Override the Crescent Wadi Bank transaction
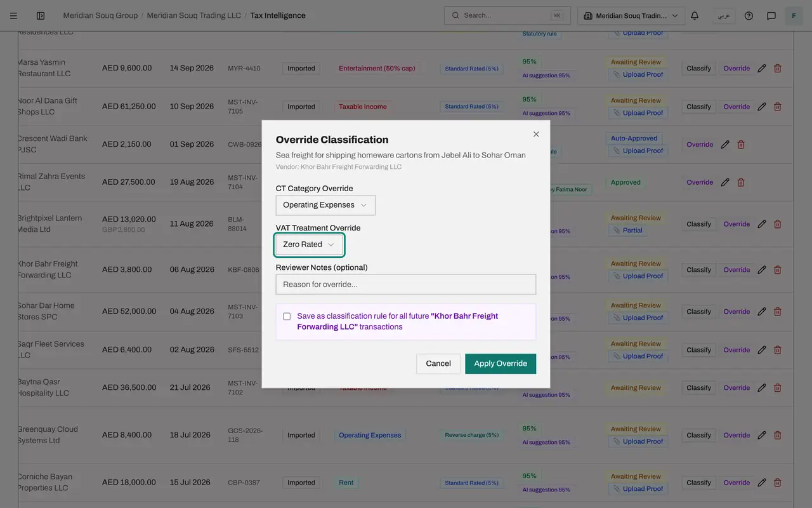The image size is (812, 508). coord(700,145)
